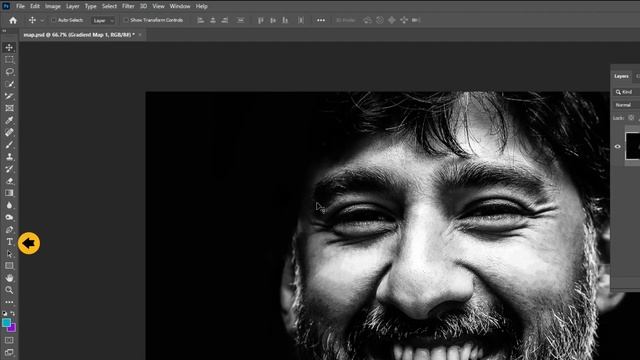
Task: Select the Dodge tool
Action: tap(9, 217)
